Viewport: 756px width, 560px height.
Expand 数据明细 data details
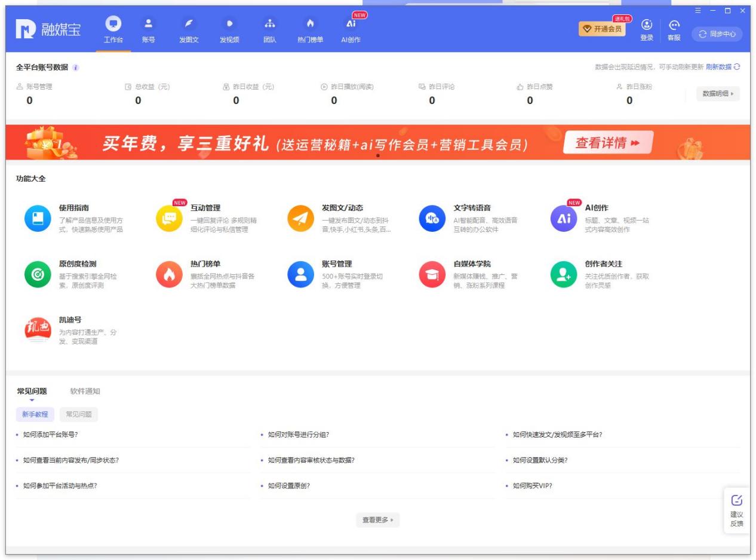[718, 94]
